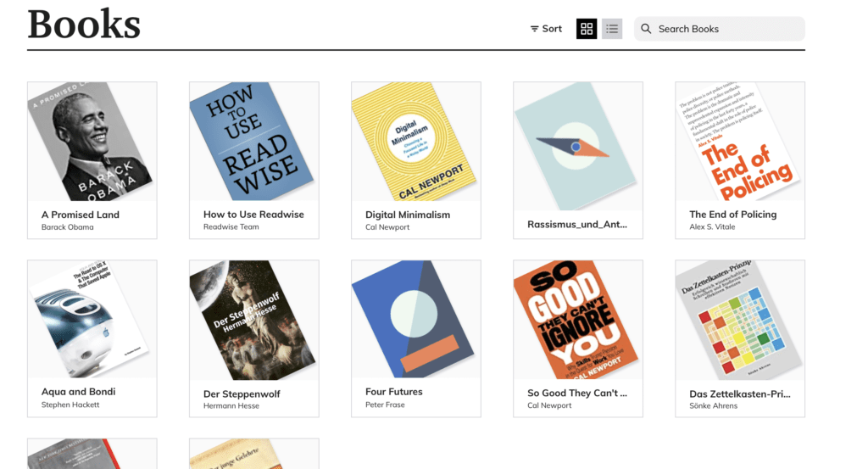Click the title "How to Use Readwise"
The width and height of the screenshot is (868, 469).
(x=253, y=215)
